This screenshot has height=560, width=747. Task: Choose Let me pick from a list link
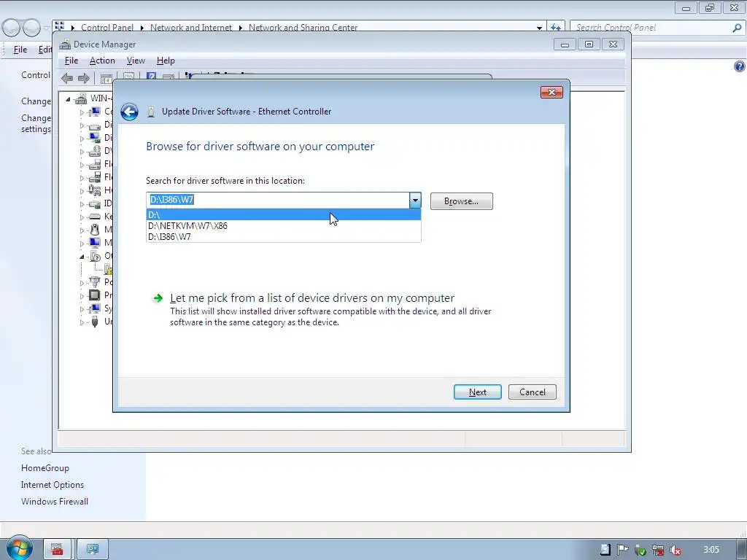312,298
